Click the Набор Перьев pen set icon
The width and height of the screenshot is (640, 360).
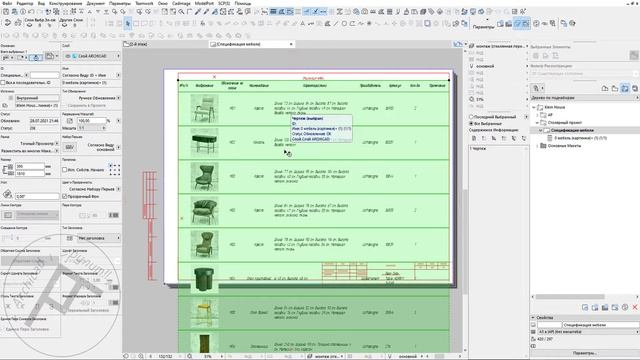pyautogui.click(x=70, y=147)
